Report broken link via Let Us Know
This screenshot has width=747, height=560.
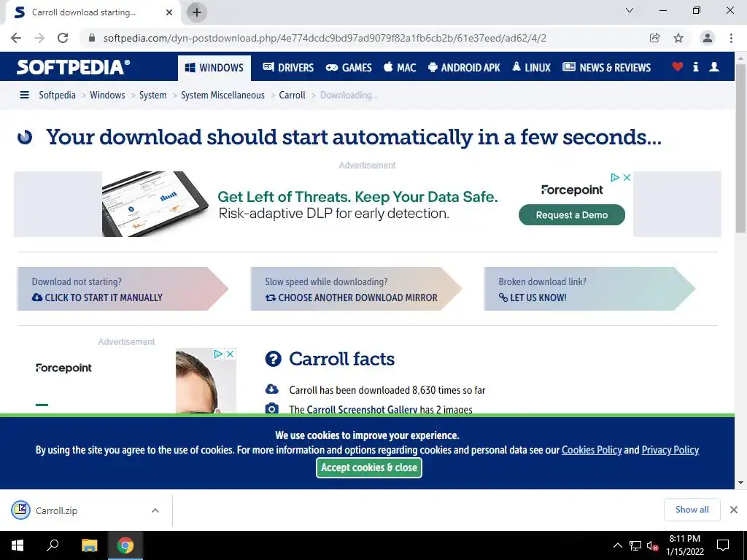(533, 297)
